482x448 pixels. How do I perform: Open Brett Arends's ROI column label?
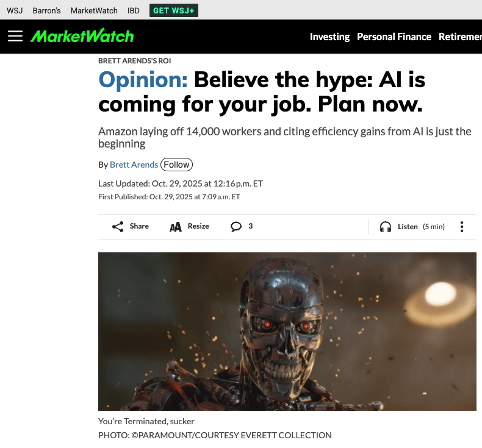pos(135,61)
